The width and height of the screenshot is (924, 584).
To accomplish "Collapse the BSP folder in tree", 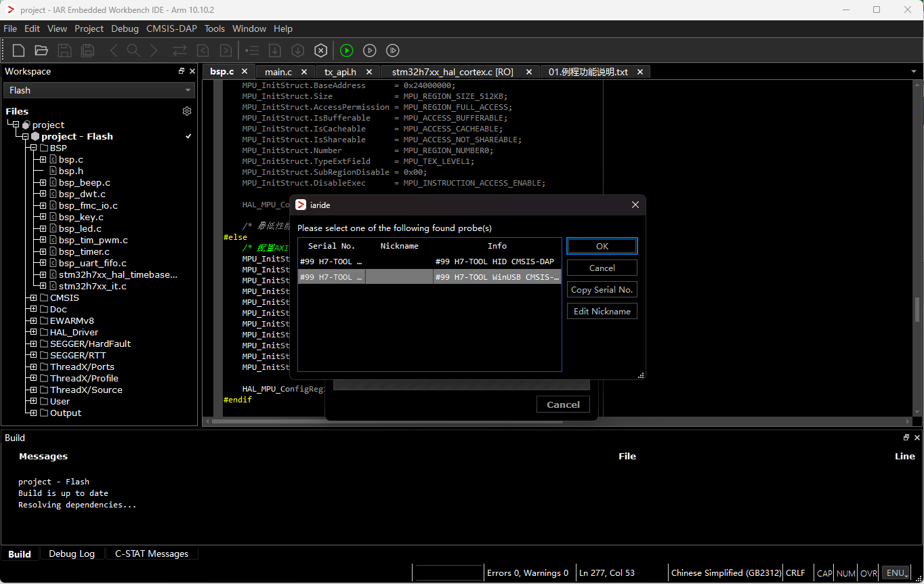I will tap(33, 148).
